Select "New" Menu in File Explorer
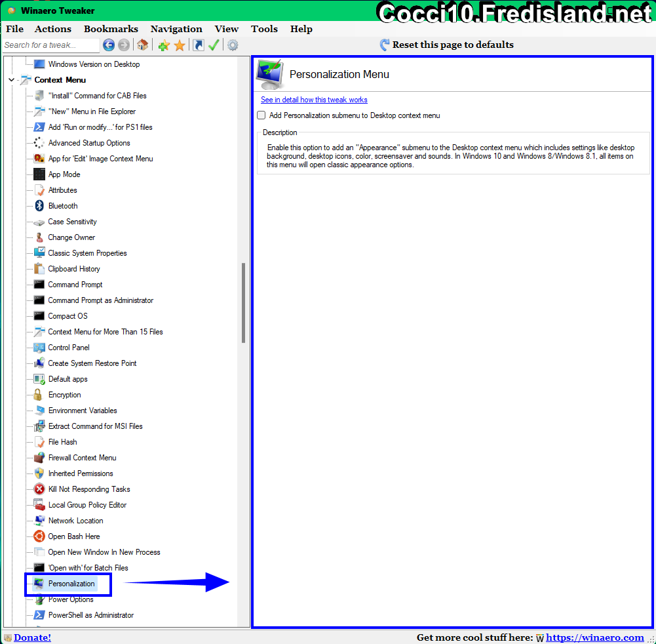 click(92, 111)
